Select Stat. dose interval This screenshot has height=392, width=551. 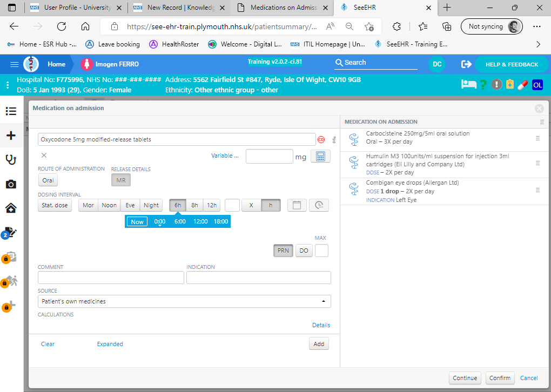tap(55, 205)
